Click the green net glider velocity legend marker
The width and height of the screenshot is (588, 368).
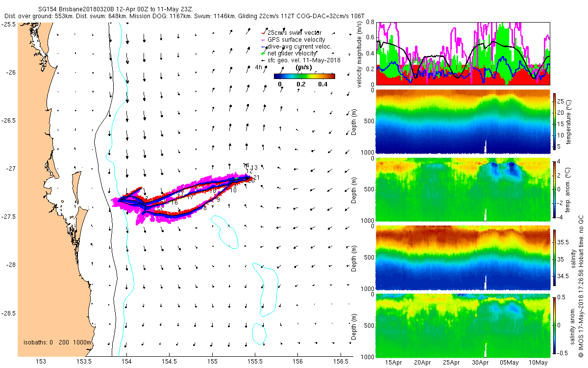pyautogui.click(x=264, y=53)
